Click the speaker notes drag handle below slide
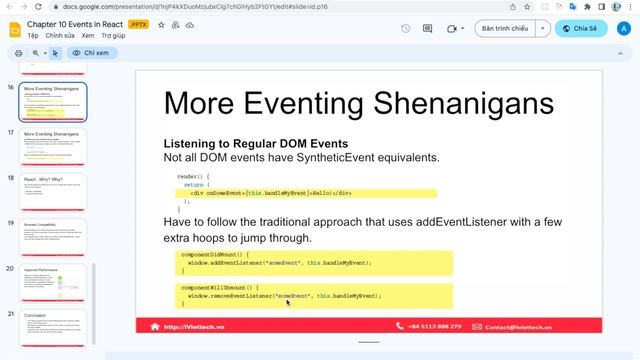Viewport: 640px width, 360px height. (x=369, y=342)
